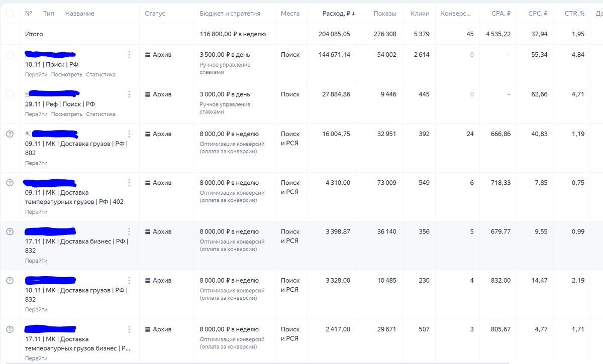Click expense value 144 671,14
This screenshot has height=364, width=603.
(334, 55)
